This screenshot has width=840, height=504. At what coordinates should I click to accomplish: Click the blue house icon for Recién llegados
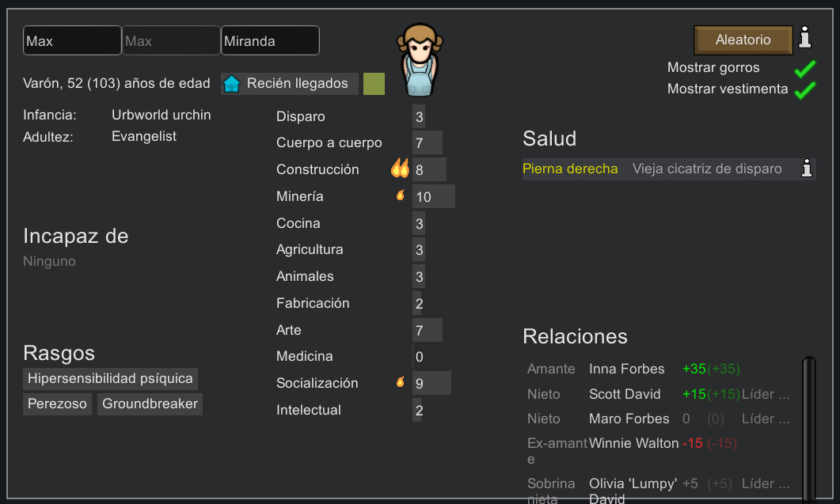[231, 84]
